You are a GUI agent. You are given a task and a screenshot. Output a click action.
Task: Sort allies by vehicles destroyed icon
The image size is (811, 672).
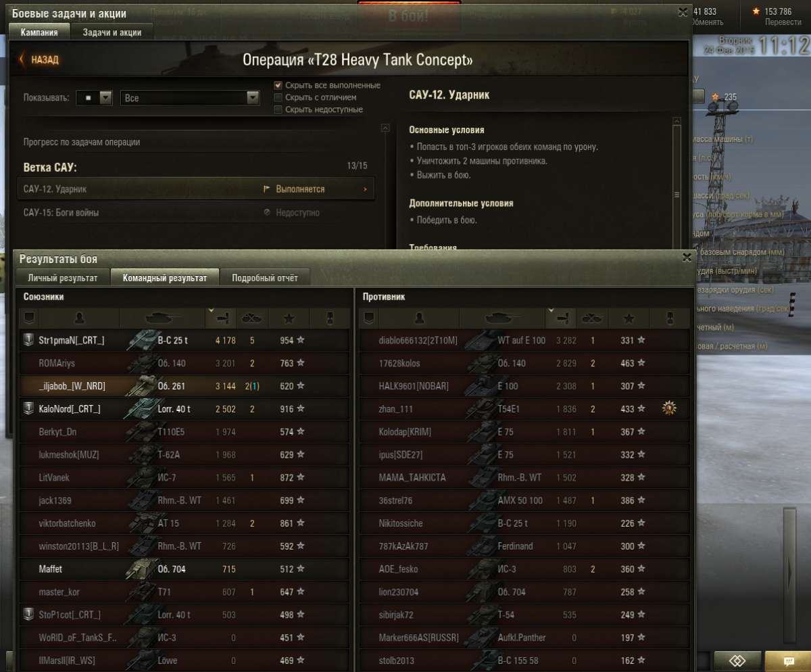click(x=251, y=317)
